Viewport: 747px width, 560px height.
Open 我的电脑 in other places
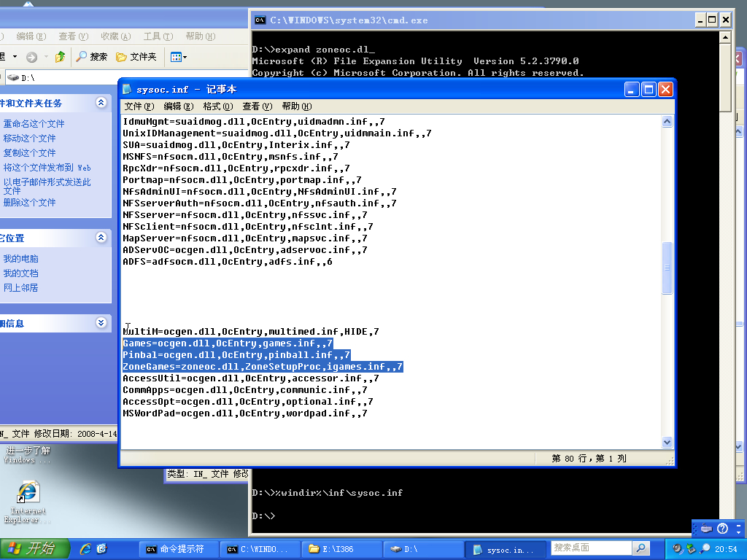tap(20, 259)
